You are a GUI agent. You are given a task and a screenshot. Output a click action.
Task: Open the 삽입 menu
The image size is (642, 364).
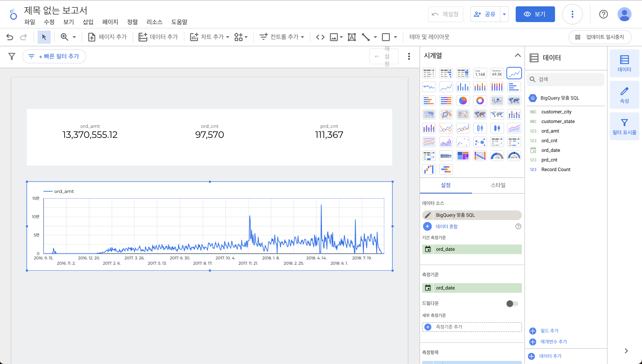click(x=88, y=22)
